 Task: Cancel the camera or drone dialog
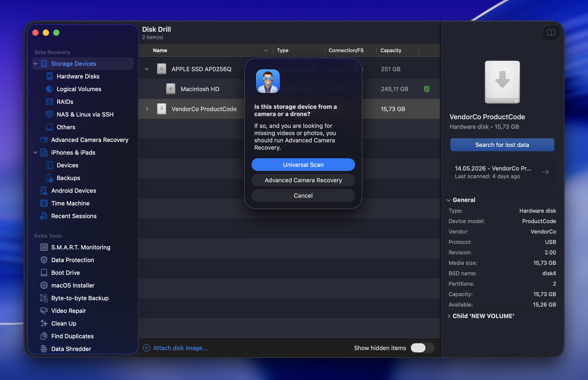303,196
